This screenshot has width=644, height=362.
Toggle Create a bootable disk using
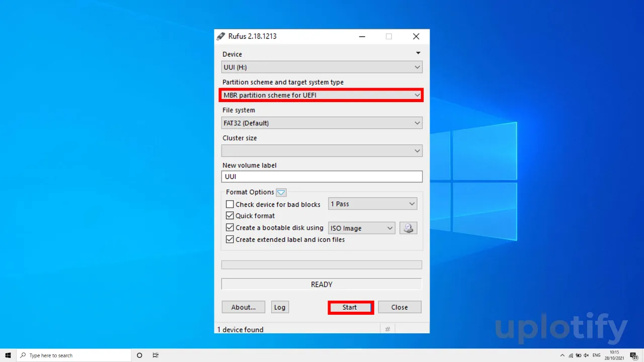coord(230,228)
